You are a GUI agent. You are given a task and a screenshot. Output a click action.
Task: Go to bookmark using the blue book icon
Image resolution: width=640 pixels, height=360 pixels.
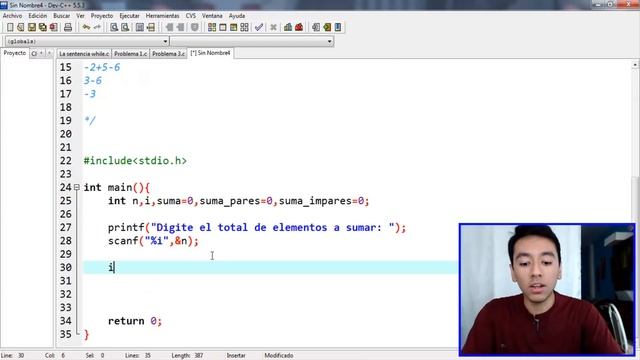(x=338, y=27)
